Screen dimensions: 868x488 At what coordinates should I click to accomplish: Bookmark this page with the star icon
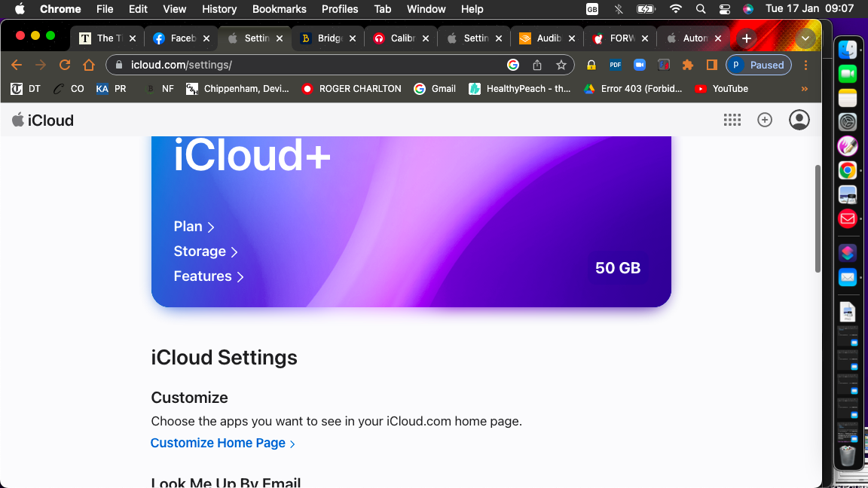[561, 65]
